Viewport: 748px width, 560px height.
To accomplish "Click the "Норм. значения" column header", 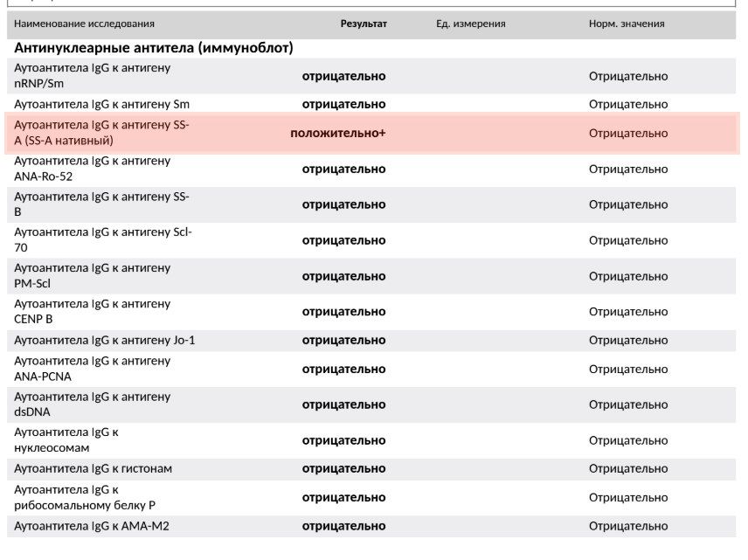I will pos(627,24).
